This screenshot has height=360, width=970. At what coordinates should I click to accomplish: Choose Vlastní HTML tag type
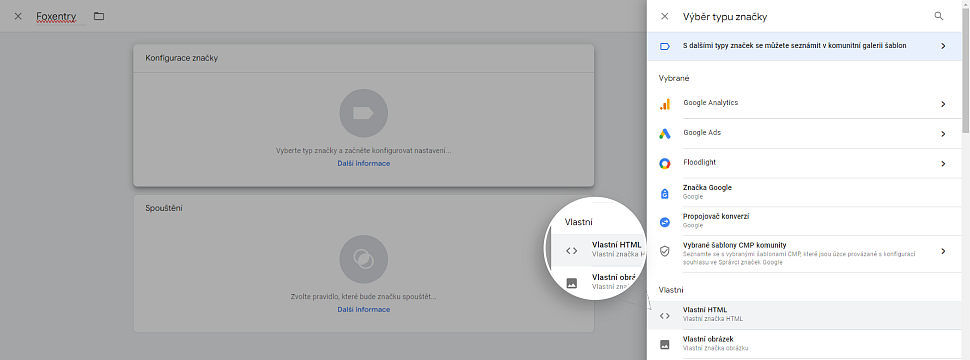804,315
